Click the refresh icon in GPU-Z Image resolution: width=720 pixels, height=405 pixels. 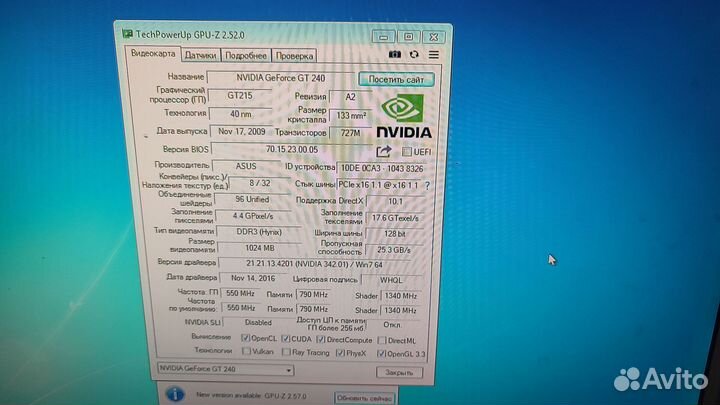tap(414, 54)
